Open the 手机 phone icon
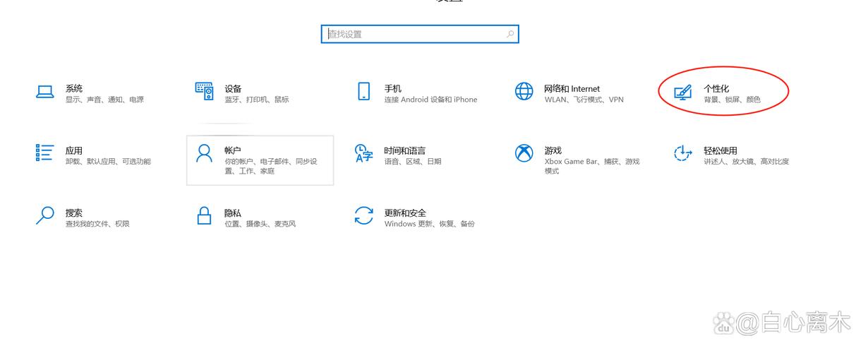 (363, 91)
